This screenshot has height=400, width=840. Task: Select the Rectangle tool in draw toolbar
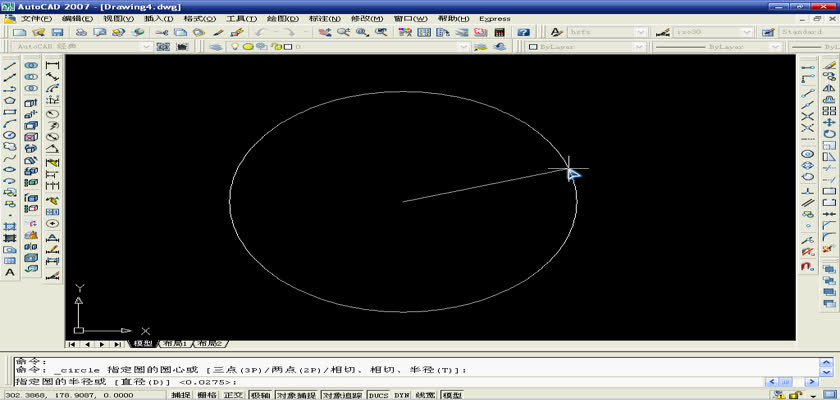[x=10, y=113]
